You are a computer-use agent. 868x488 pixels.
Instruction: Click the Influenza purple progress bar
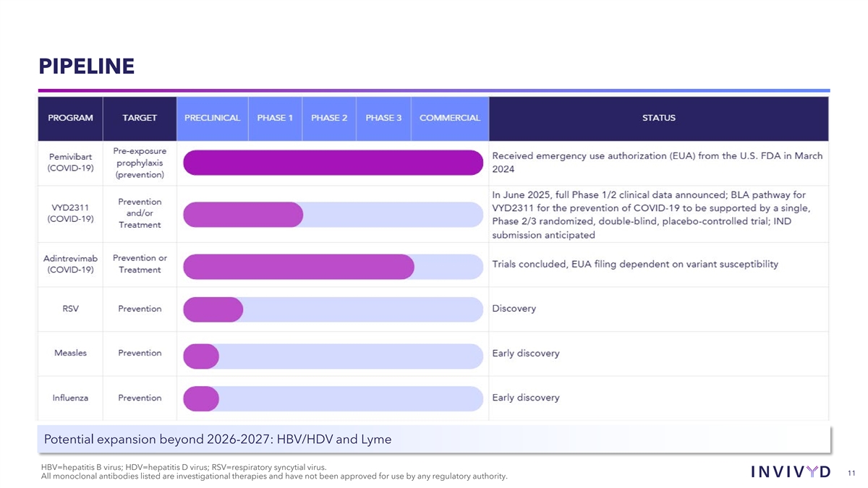coord(201,399)
